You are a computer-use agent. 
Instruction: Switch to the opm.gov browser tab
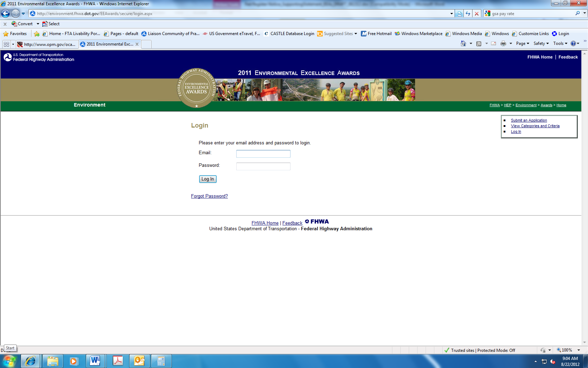coord(47,44)
